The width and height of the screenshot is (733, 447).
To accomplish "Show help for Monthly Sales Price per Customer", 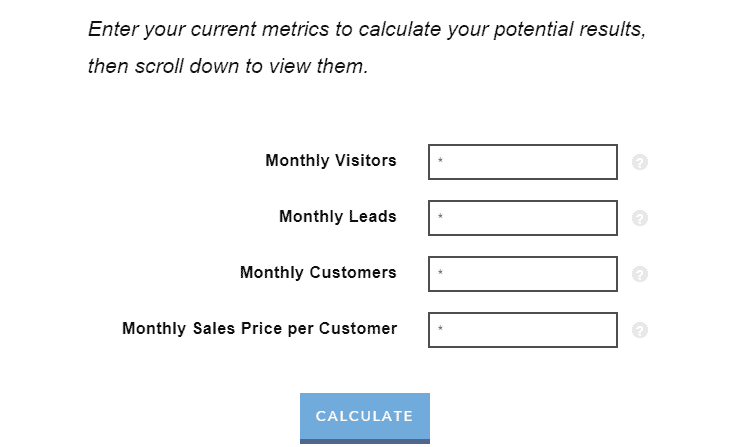I will tap(640, 330).
